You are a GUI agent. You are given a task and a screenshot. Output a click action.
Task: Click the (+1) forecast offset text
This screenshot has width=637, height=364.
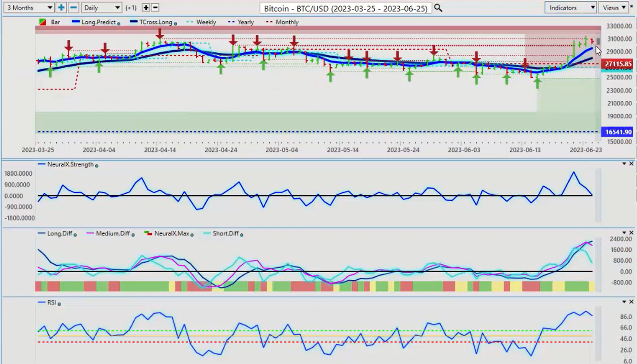(131, 8)
